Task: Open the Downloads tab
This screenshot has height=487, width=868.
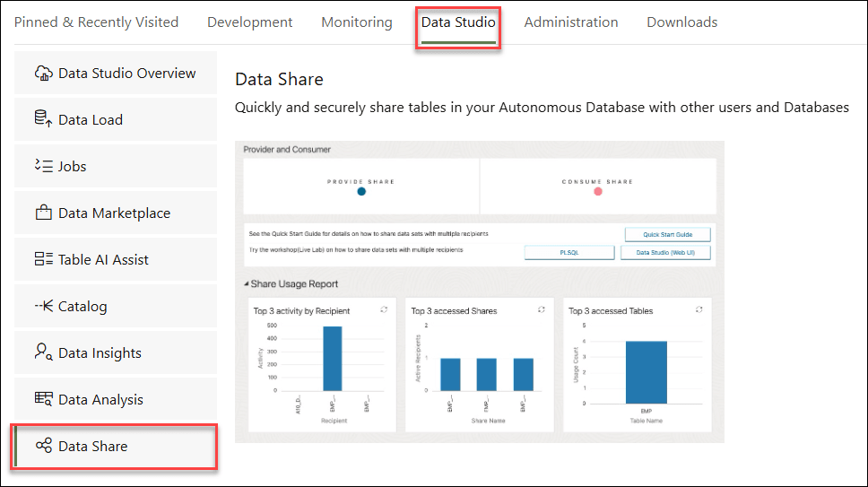Action: [682, 22]
